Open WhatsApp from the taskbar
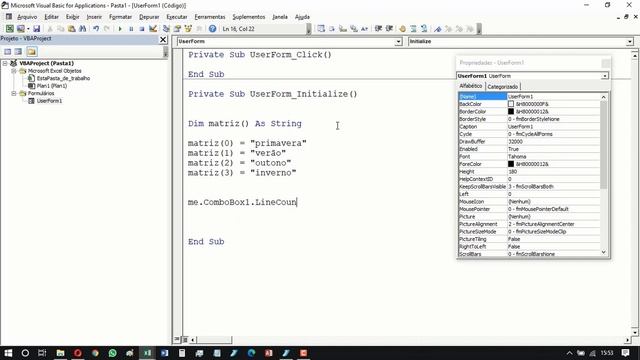640x360 pixels. coord(112,353)
